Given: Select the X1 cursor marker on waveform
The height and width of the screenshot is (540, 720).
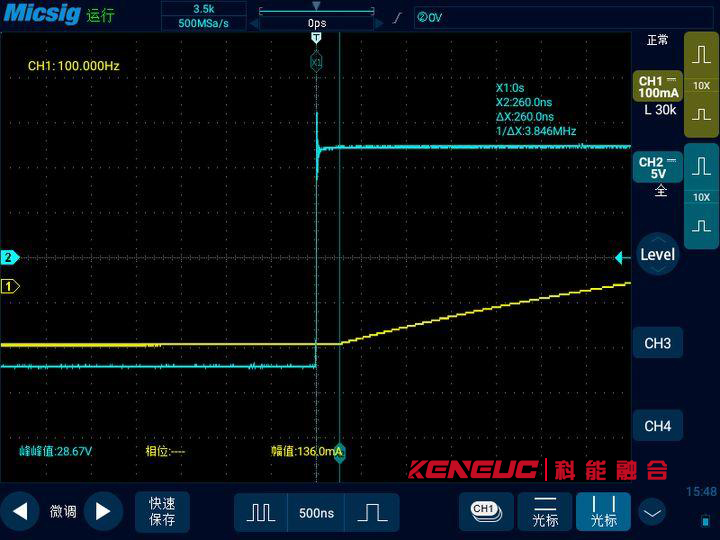Looking at the screenshot, I should pyautogui.click(x=316, y=62).
